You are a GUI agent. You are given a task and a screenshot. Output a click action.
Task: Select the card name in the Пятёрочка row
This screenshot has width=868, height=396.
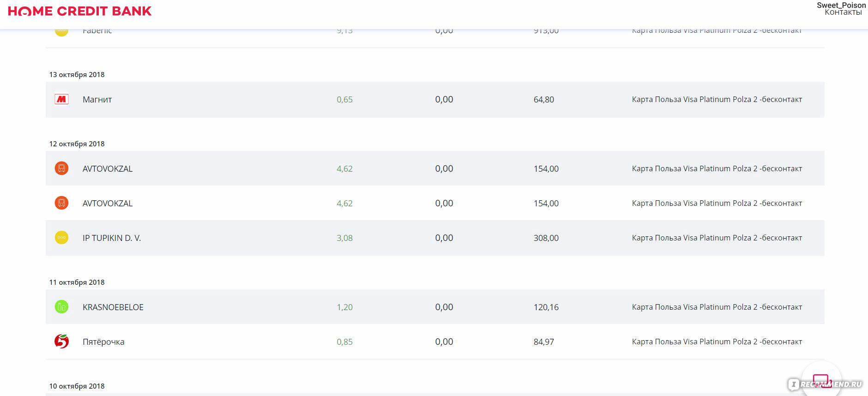(717, 342)
